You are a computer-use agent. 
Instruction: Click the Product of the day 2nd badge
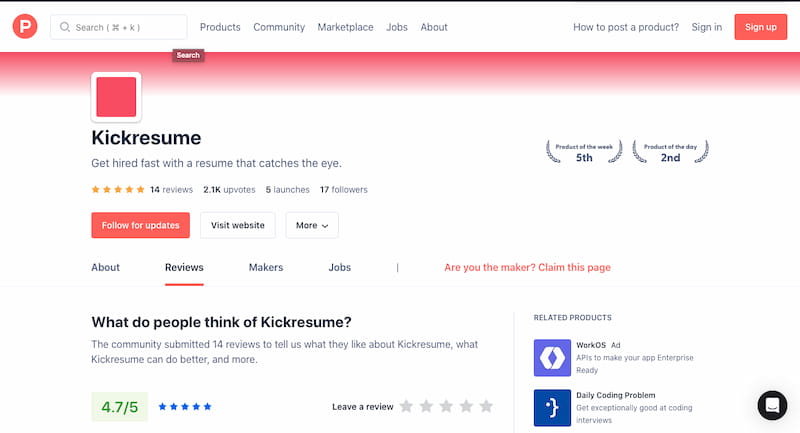coord(670,152)
